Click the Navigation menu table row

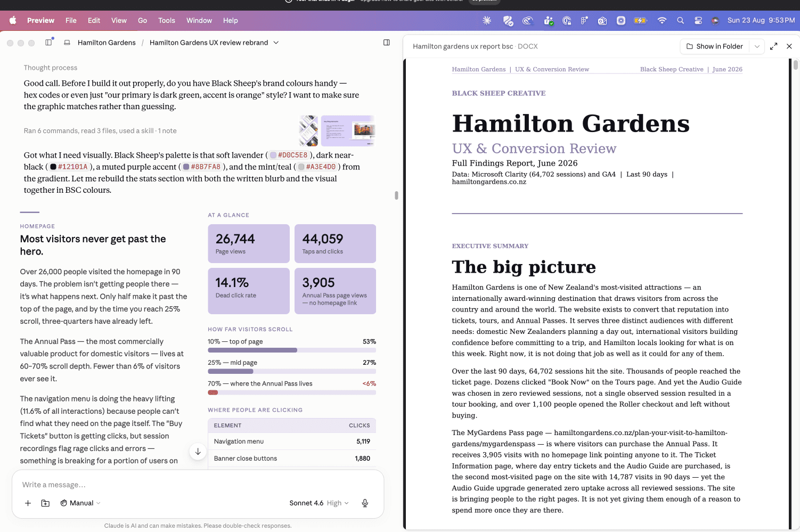pos(292,441)
